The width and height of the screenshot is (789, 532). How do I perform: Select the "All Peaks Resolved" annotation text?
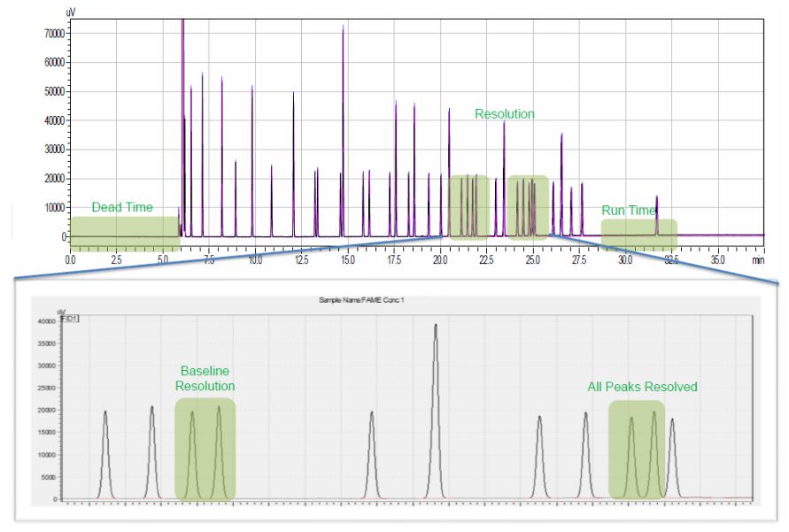point(642,387)
